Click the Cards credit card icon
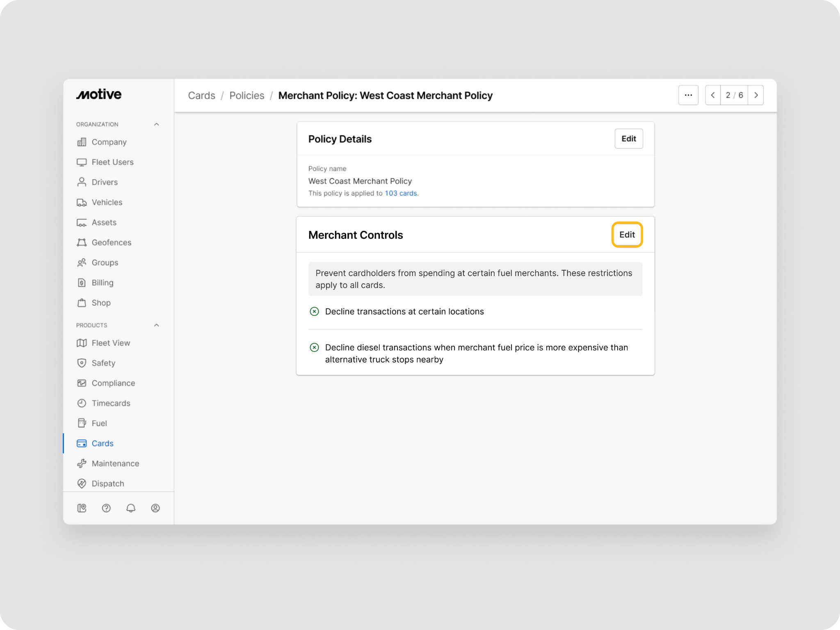840x630 pixels. click(82, 443)
